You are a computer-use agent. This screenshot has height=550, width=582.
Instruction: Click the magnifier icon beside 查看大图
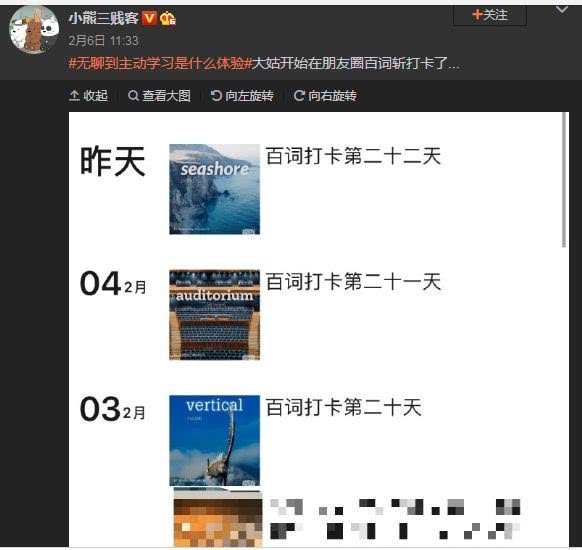click(133, 96)
